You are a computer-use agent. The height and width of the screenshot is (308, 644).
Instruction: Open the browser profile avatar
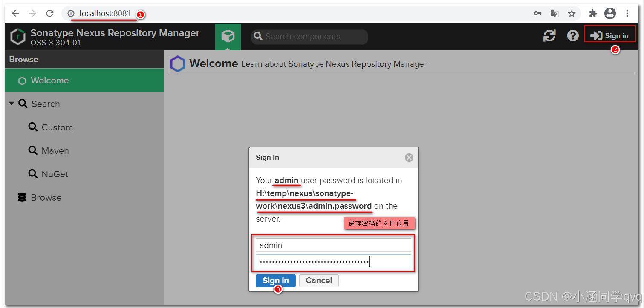click(610, 14)
